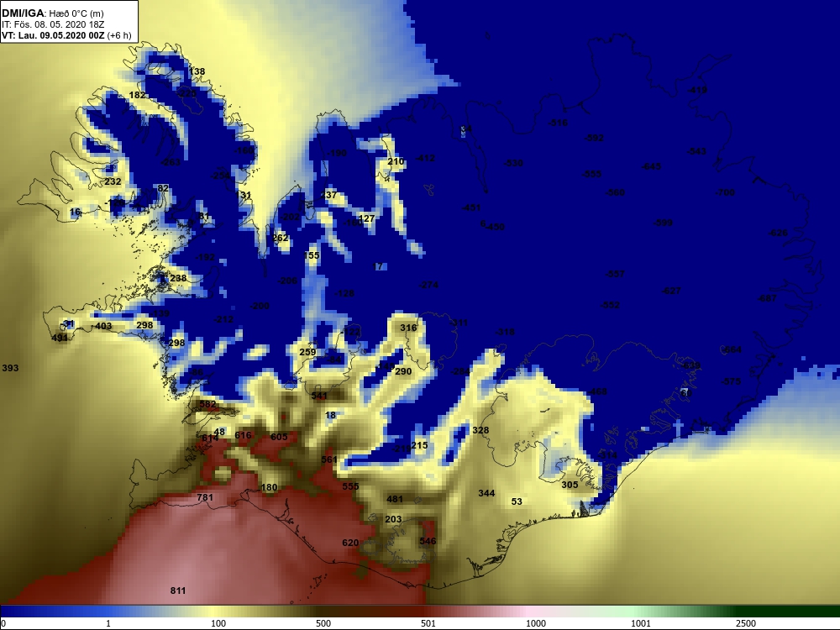
Task: Click the map value '237'
Action: pos(329,195)
